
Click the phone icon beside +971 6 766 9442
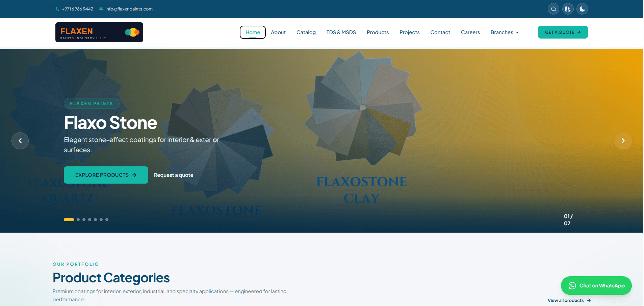coord(57,9)
